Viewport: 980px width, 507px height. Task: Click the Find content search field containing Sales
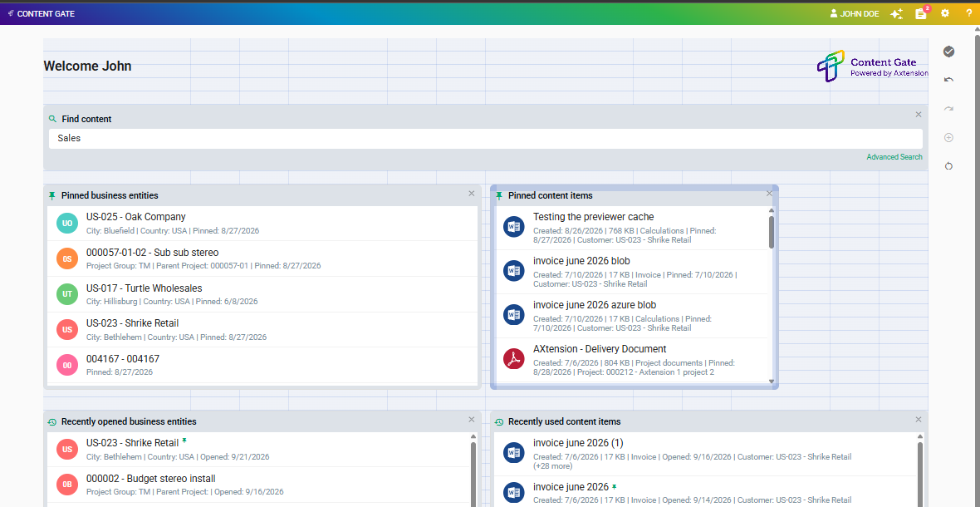tap(486, 139)
